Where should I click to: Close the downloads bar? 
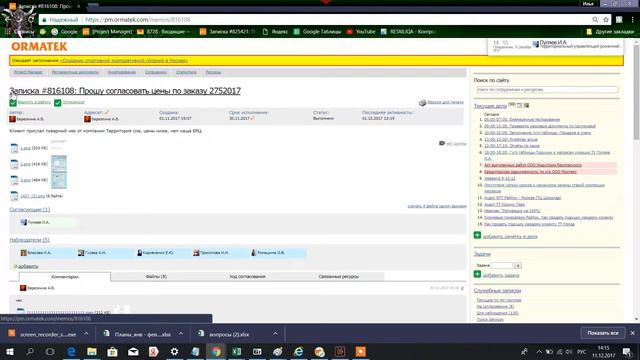tap(633, 333)
